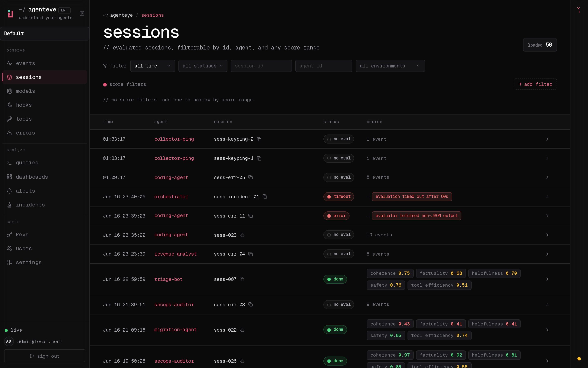Expand the sess-err-04 row chevron

pyautogui.click(x=547, y=254)
